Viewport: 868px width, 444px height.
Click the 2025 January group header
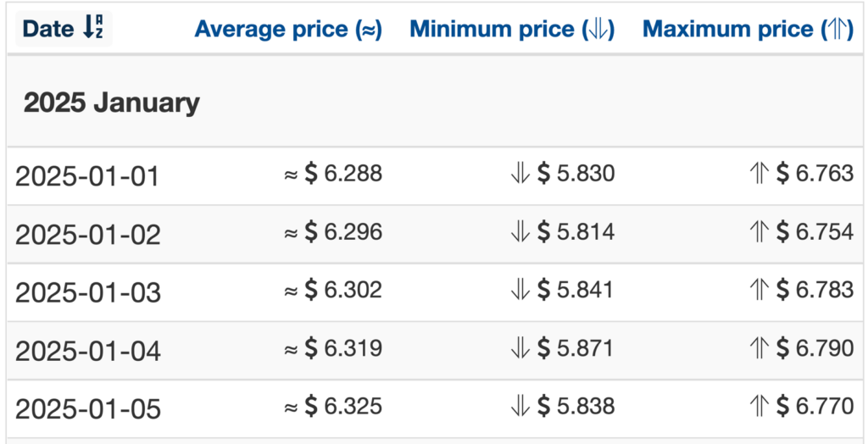coord(111,103)
